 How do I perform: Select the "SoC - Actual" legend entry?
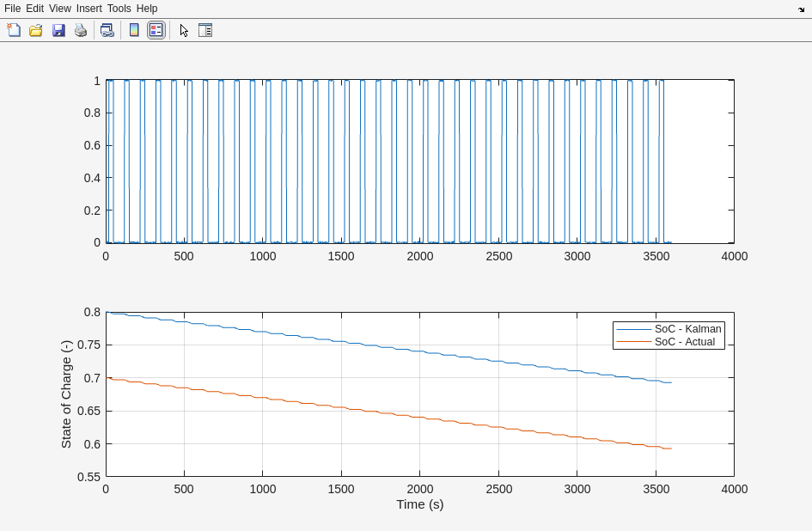(x=684, y=342)
